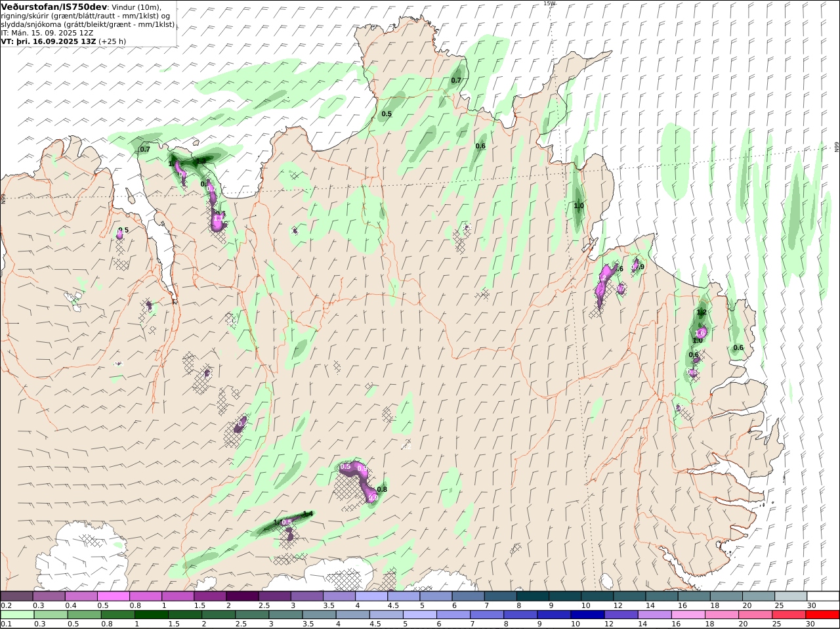This screenshot has height=629, width=840.
Task: Select the purple-row swatch between 1.5 and 2
Action: click(210, 596)
